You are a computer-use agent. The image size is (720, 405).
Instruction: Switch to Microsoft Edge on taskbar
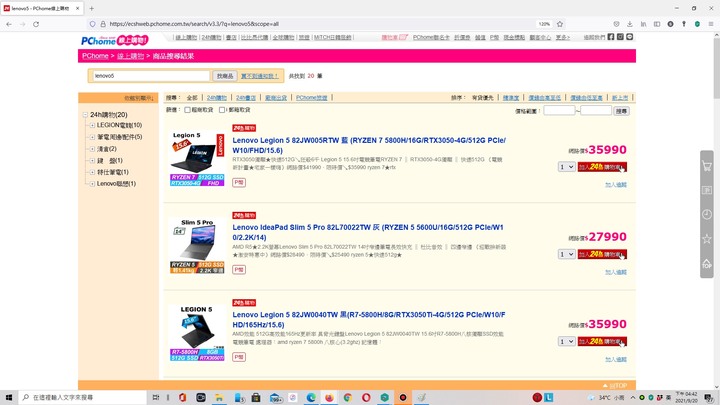311,397
